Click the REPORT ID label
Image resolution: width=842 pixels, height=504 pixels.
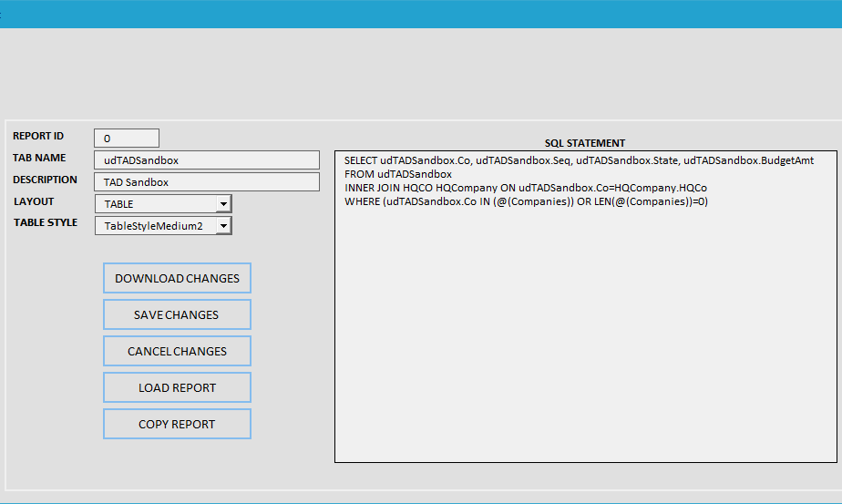(x=38, y=136)
